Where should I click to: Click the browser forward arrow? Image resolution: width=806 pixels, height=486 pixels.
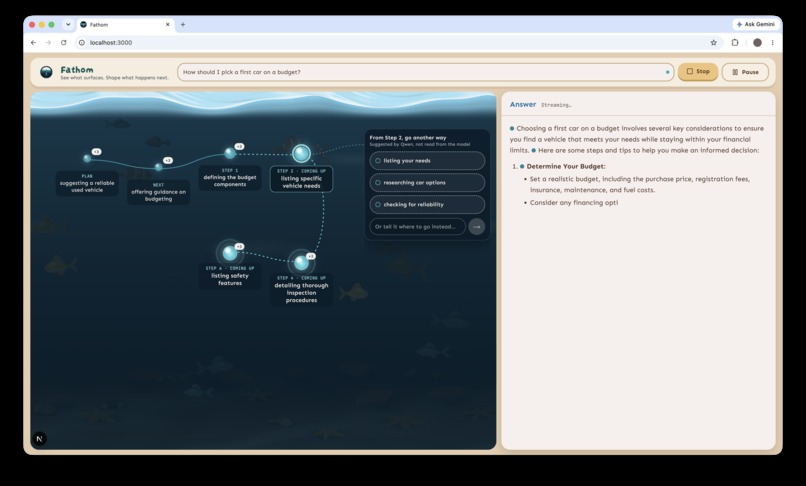click(48, 43)
